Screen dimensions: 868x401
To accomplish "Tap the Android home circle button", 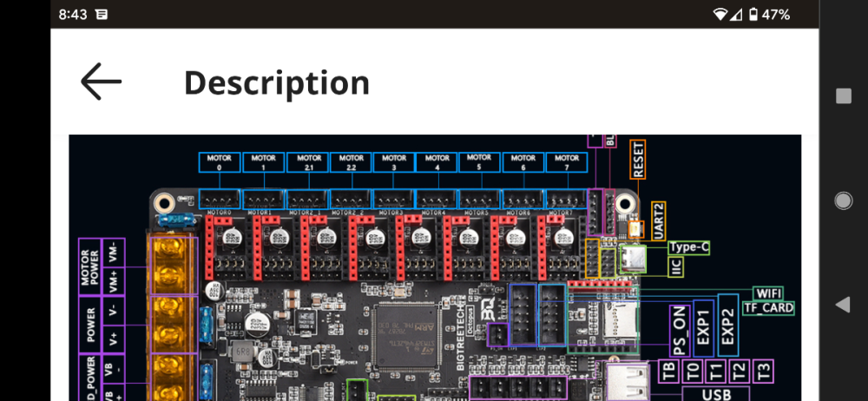I will (x=843, y=200).
